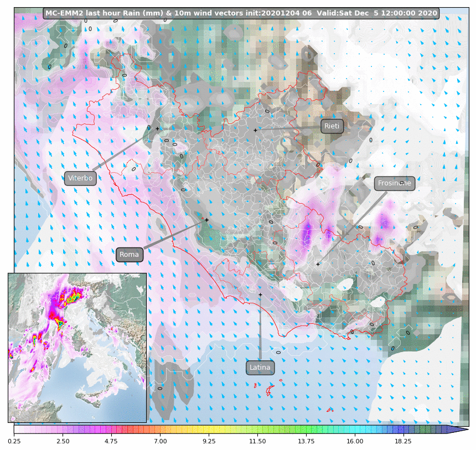This screenshot has width=476, height=450.
Task: Click the Frosinone city label
Action: [394, 183]
